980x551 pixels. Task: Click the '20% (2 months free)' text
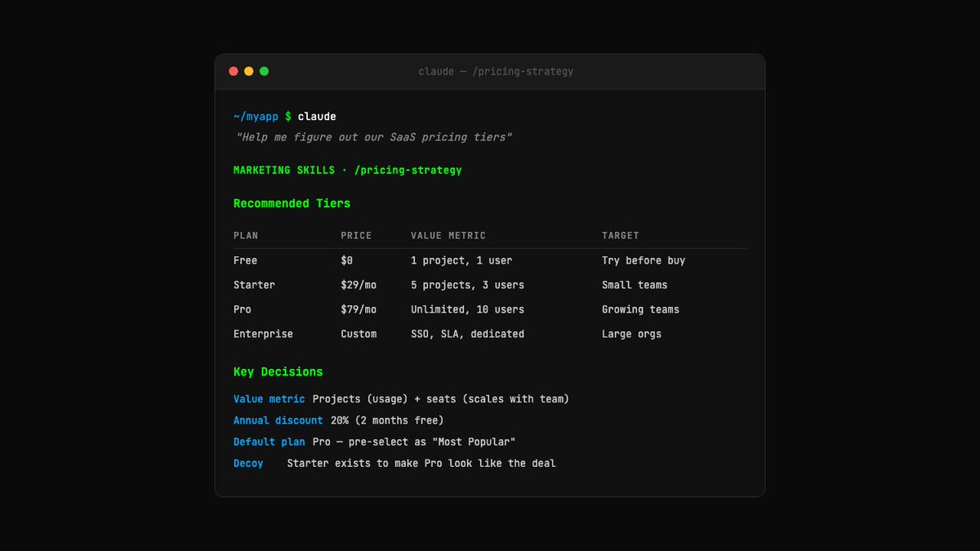(387, 420)
